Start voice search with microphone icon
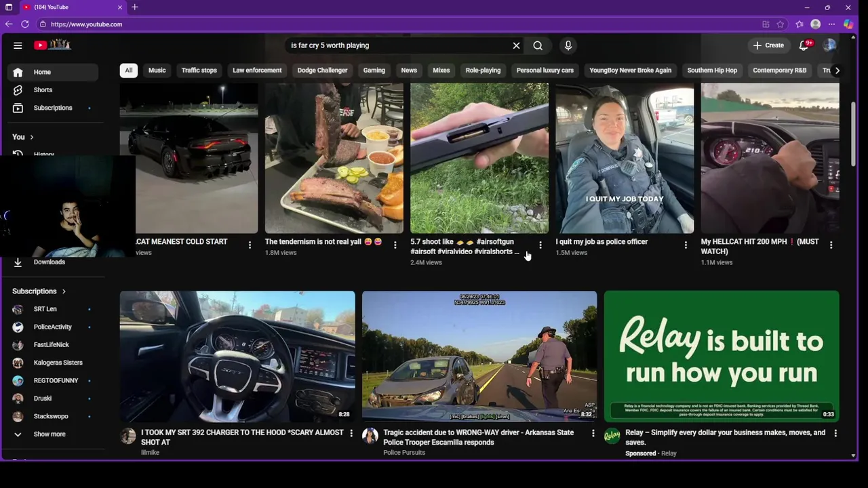 click(568, 45)
